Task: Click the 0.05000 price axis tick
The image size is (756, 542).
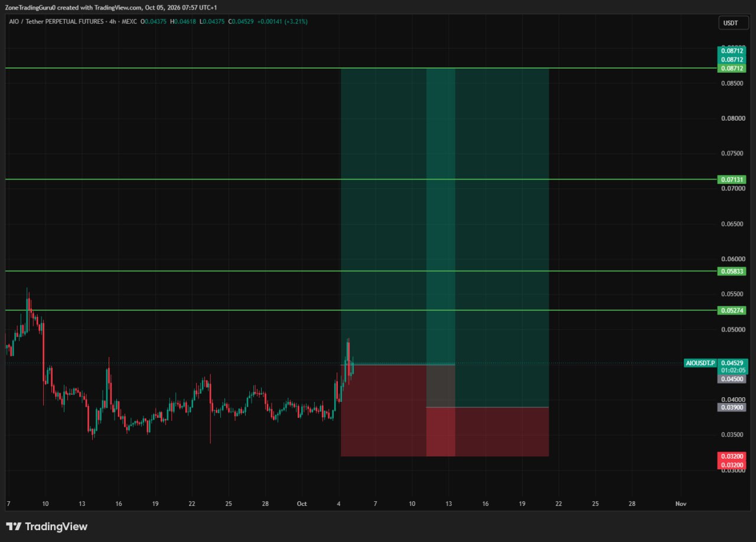Action: click(x=732, y=330)
